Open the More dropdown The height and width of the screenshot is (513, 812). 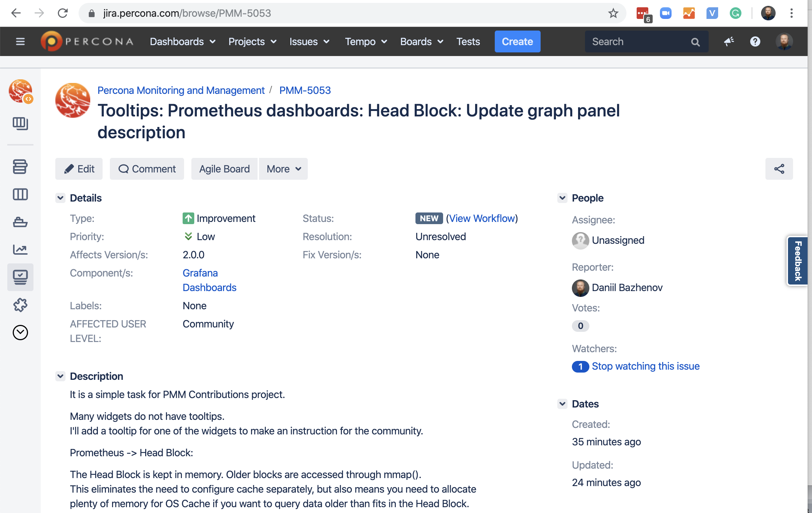pos(283,169)
